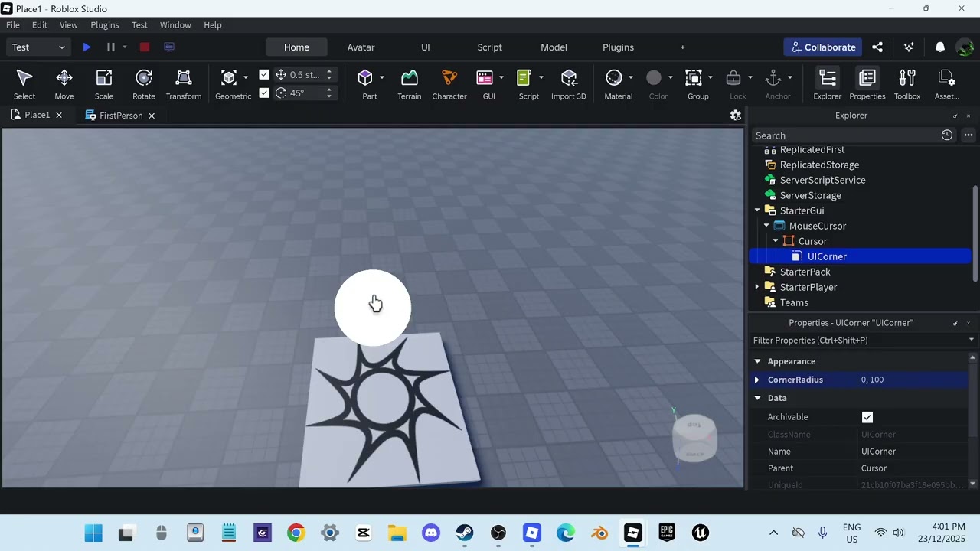Collapse the MouseCursor tree node
The width and height of the screenshot is (980, 551).
click(x=766, y=226)
